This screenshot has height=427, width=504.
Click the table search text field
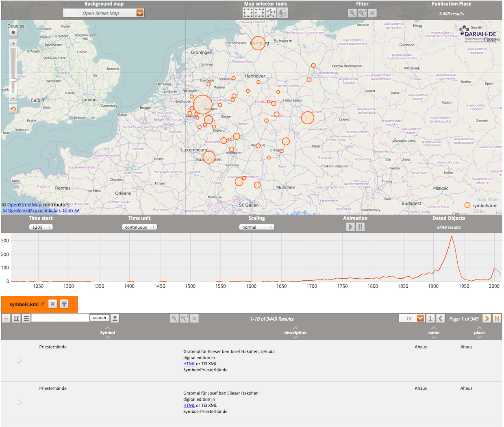coord(60,318)
